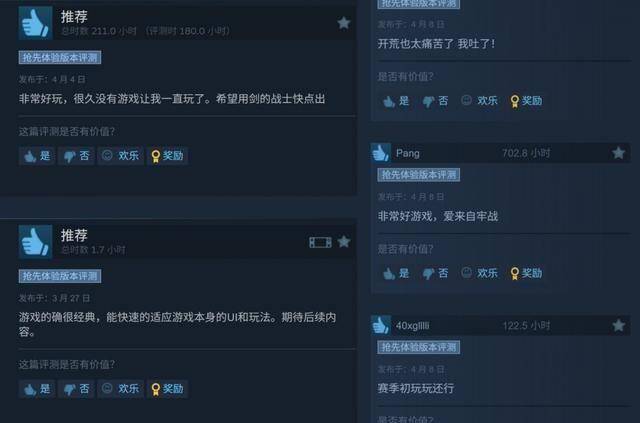The width and height of the screenshot is (640, 423).
Task: Mark 欢乐 on the sword warrior review
Action: coord(120,156)
